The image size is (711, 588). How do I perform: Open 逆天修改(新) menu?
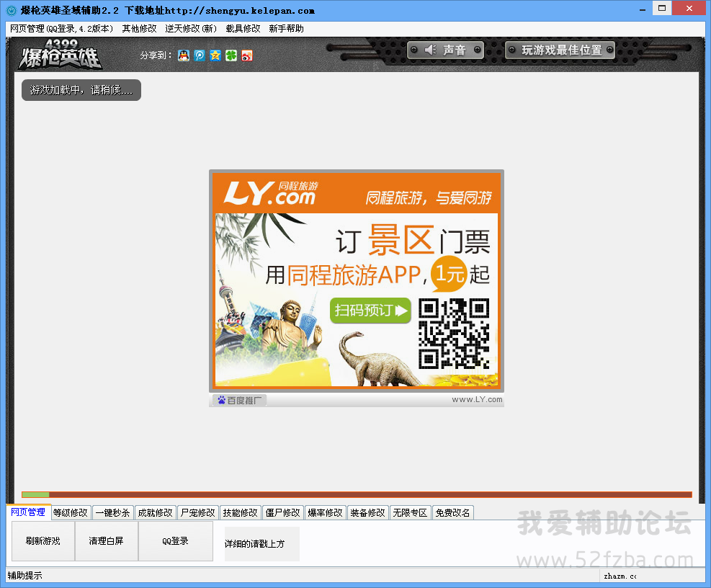[191, 29]
